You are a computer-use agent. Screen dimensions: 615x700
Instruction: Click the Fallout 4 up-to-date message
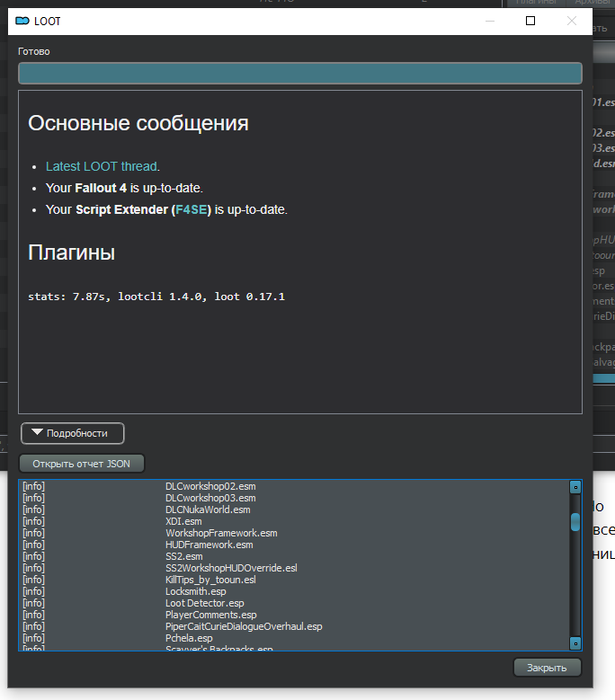(x=124, y=188)
